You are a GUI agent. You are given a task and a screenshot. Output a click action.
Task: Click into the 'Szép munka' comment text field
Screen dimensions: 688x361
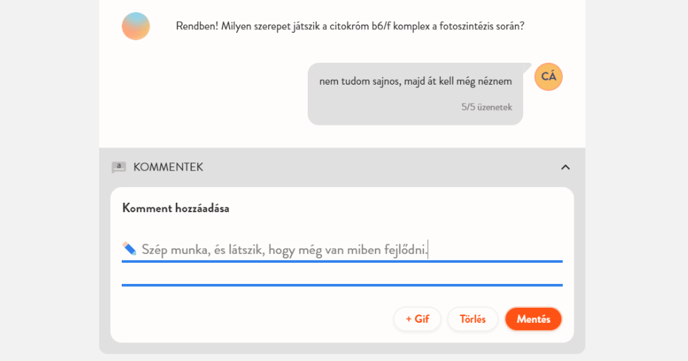coord(342,250)
